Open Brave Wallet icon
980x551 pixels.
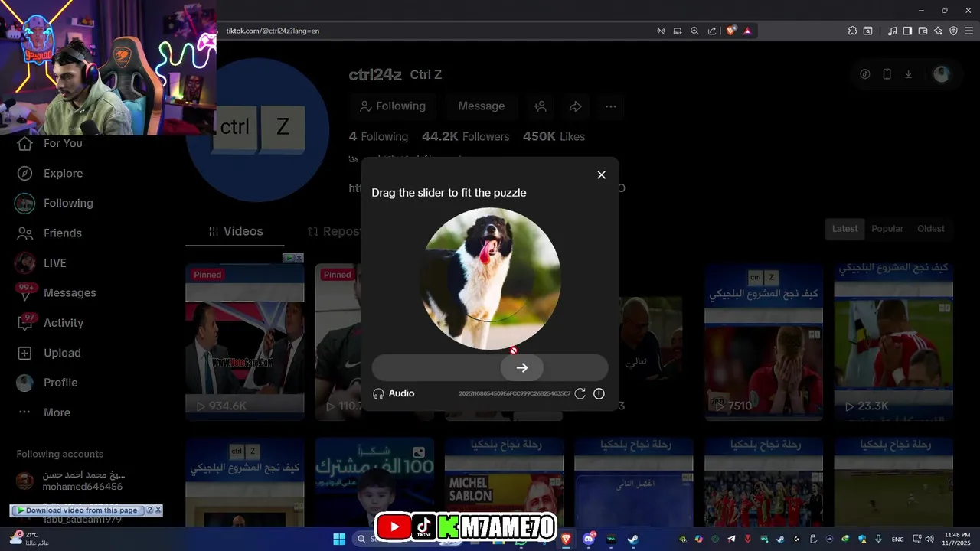click(923, 31)
